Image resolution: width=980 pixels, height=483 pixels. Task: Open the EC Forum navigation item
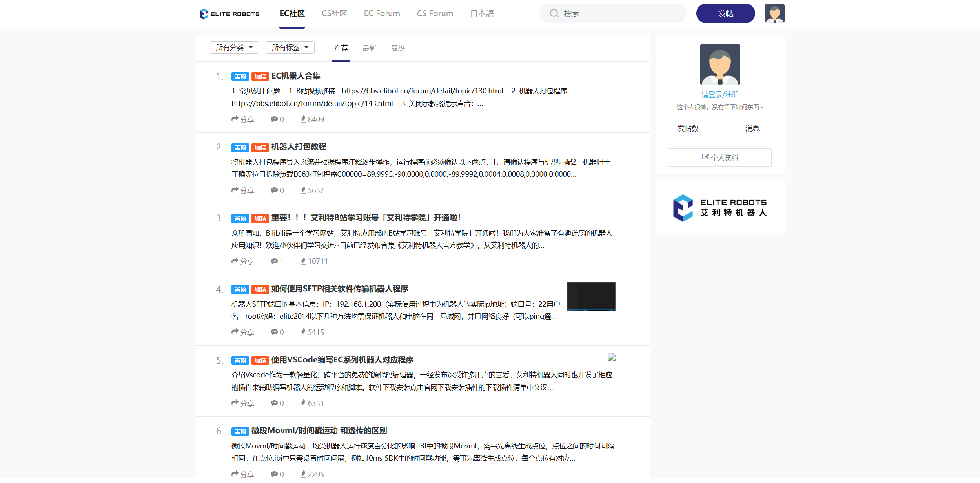(x=382, y=13)
